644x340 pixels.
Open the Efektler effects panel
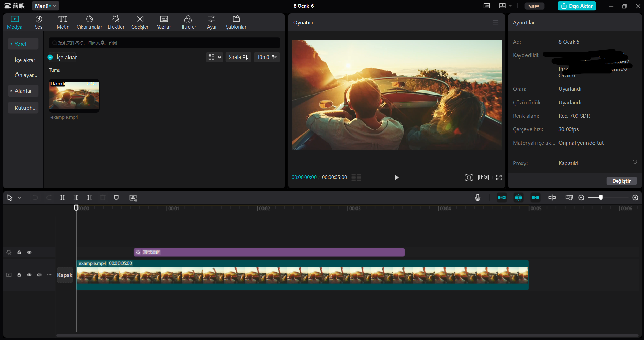[116, 22]
